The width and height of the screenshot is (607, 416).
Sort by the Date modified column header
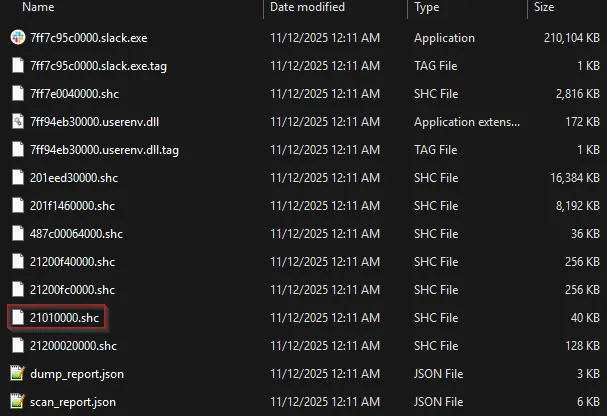click(307, 8)
